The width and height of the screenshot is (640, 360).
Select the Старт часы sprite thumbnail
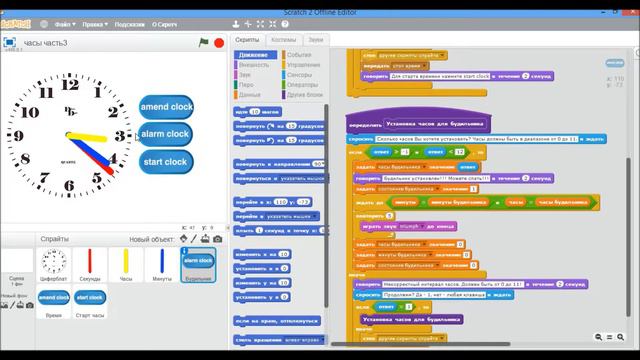[x=90, y=302]
